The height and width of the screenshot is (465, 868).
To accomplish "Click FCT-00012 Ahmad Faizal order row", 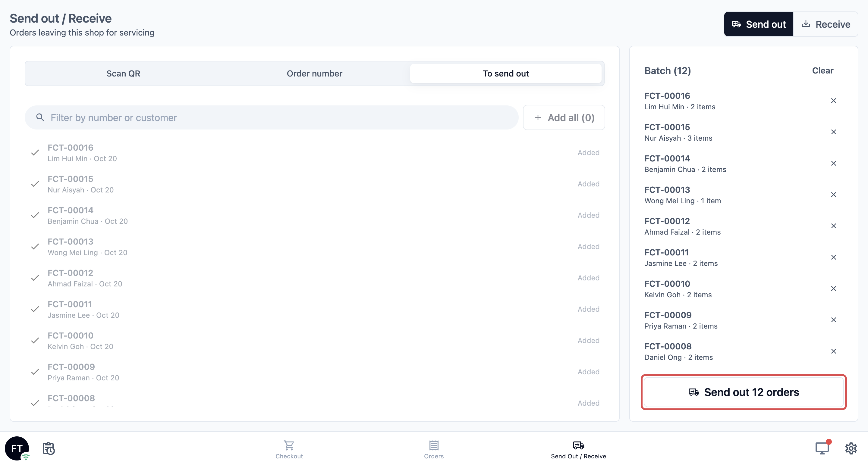I will 314,278.
